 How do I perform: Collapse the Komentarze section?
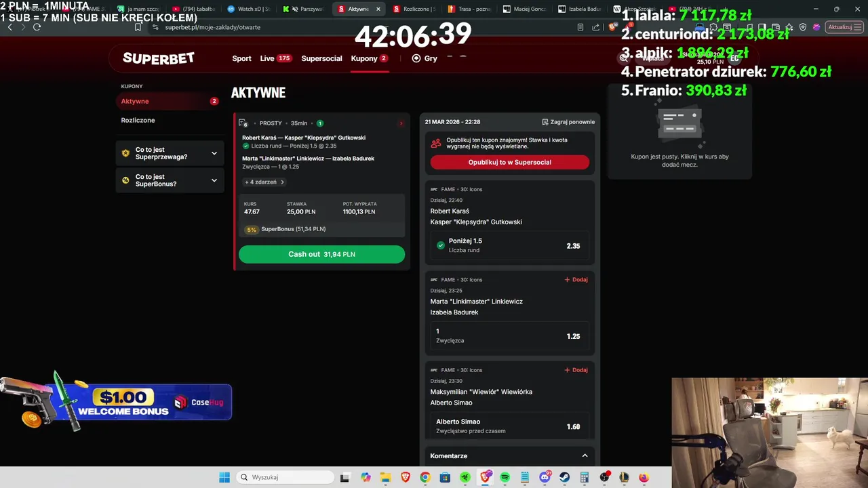[585, 455]
